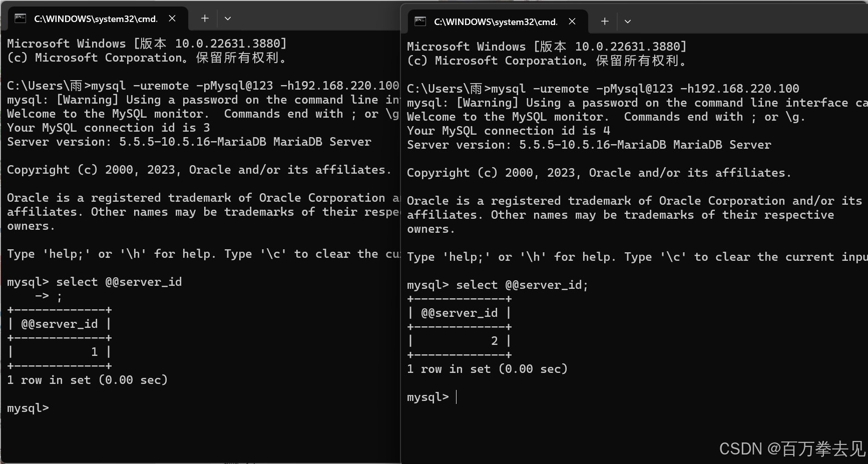The height and width of the screenshot is (464, 868).
Task: Close the cmd tab in server_id 1 terminal
Action: [172, 19]
